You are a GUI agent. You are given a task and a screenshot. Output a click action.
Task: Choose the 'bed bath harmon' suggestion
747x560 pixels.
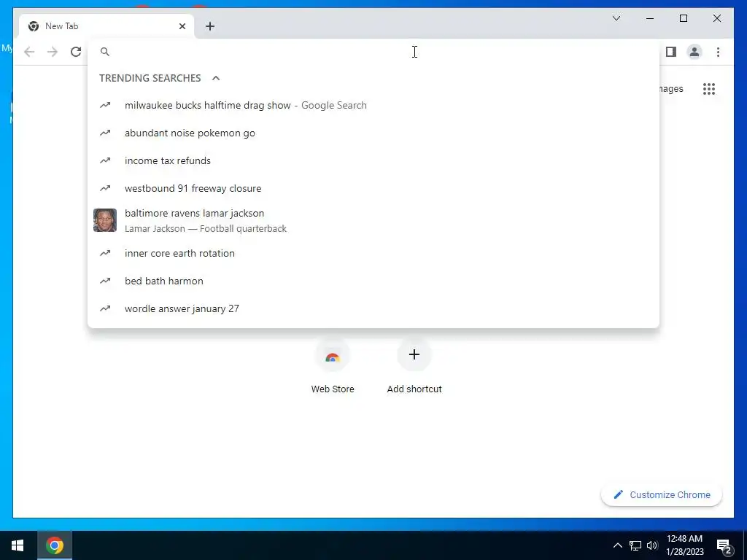tap(373, 281)
